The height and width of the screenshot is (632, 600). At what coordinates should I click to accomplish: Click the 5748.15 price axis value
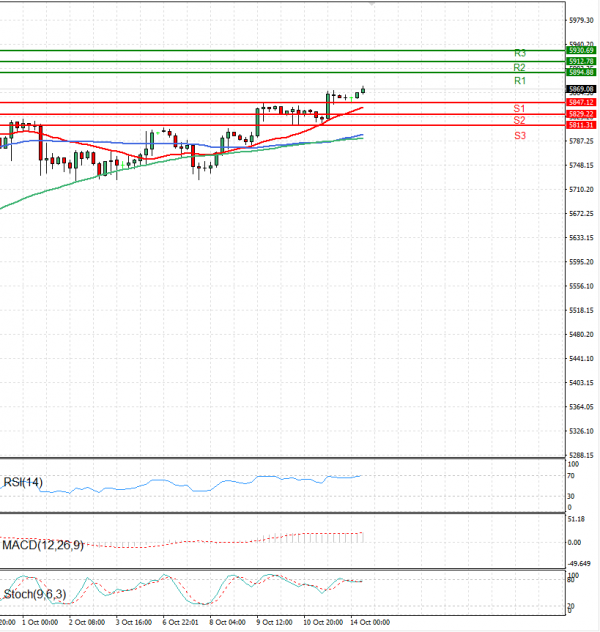(x=581, y=165)
